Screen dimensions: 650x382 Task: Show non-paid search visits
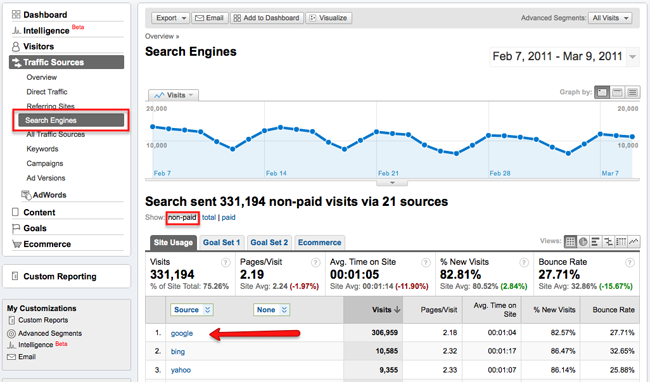click(x=182, y=218)
